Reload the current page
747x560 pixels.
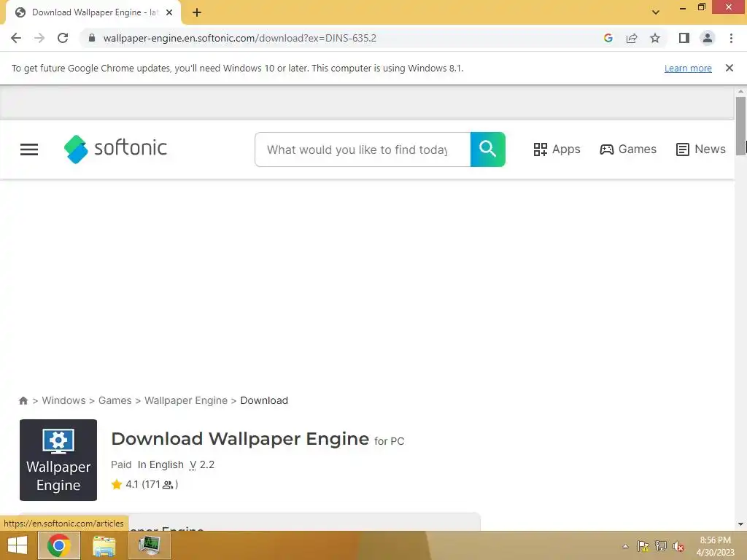[x=63, y=38]
